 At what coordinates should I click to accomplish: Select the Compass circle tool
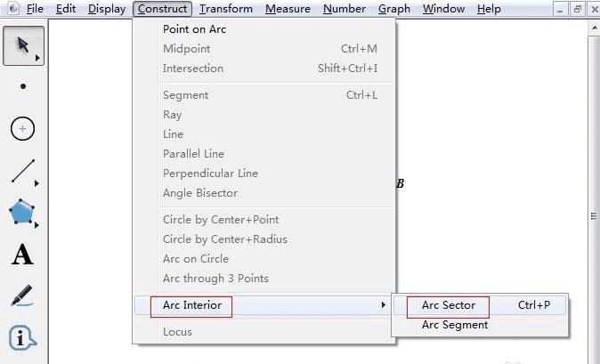point(23,128)
